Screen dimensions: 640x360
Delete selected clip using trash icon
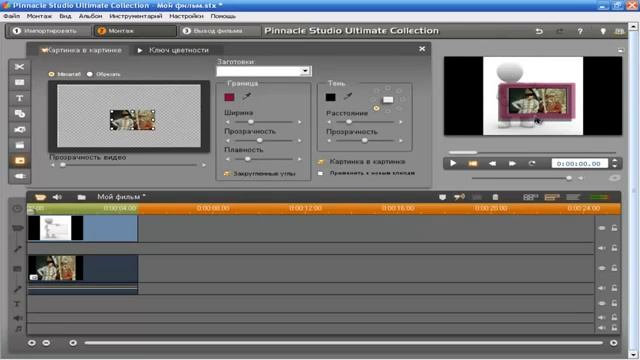[x=495, y=197]
